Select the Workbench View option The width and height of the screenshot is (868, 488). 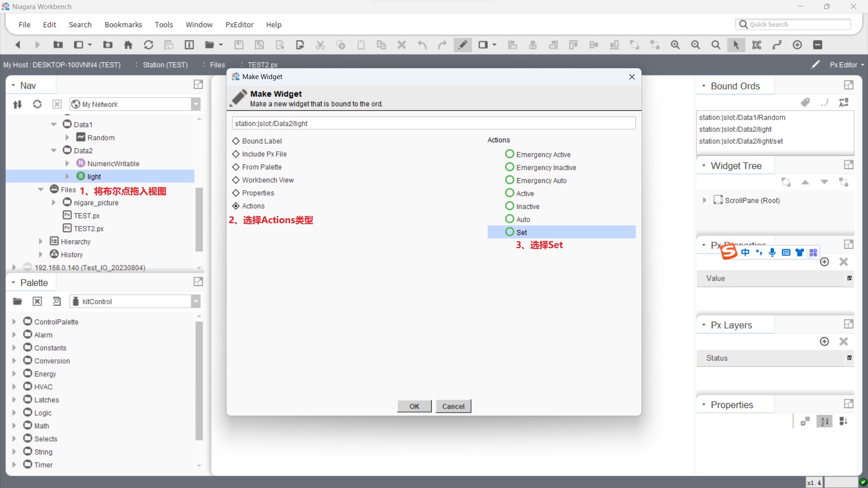[268, 180]
